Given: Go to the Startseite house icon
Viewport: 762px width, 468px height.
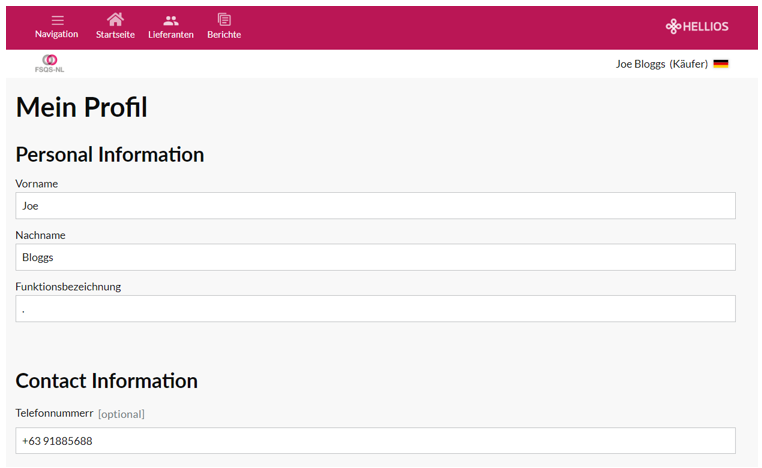Looking at the screenshot, I should pyautogui.click(x=115, y=19).
